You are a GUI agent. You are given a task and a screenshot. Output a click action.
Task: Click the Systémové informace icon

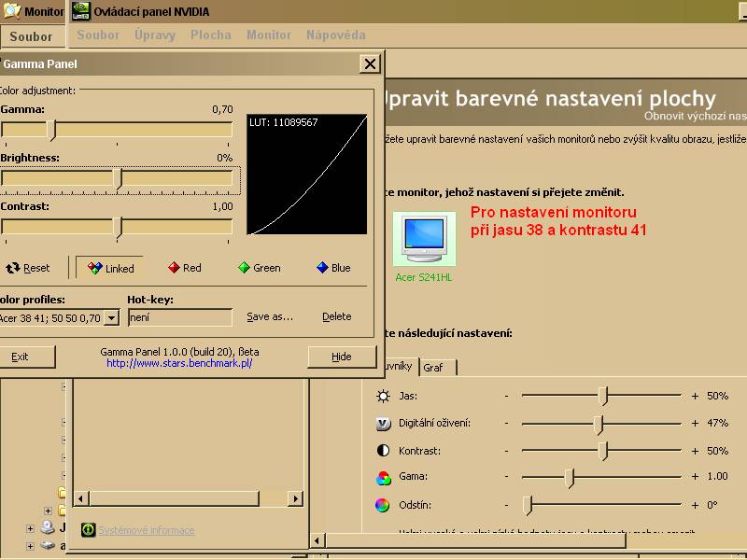(88, 530)
